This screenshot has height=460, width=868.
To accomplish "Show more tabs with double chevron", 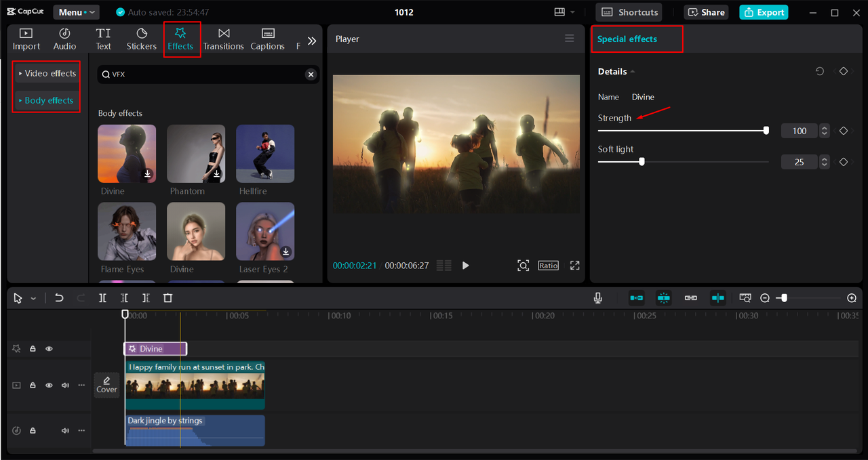I will (x=312, y=41).
